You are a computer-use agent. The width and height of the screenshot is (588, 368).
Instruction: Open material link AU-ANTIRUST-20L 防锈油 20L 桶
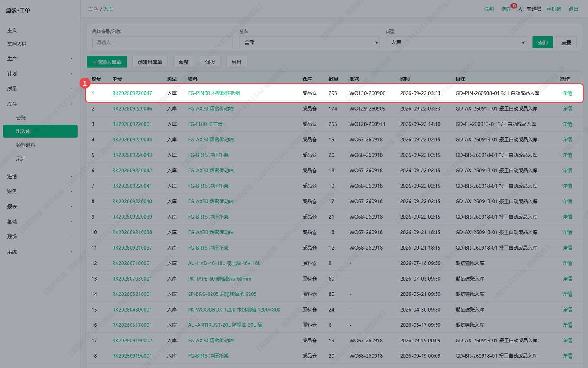[x=225, y=325]
